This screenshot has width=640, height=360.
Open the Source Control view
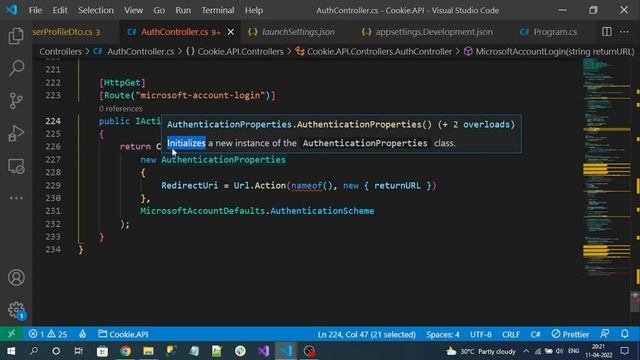pos(16,101)
